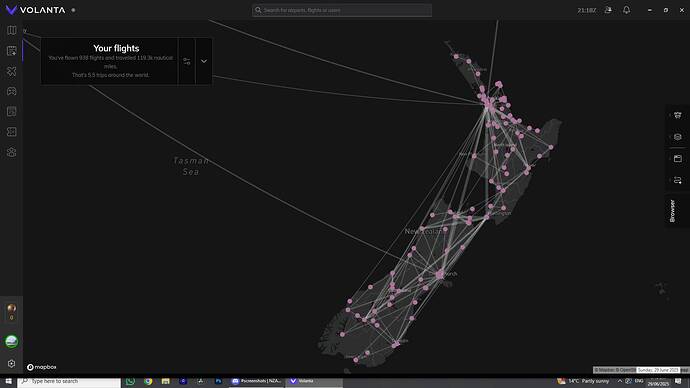Toggle the route switch icon in right panel
This screenshot has width=690, height=388.
point(678,180)
